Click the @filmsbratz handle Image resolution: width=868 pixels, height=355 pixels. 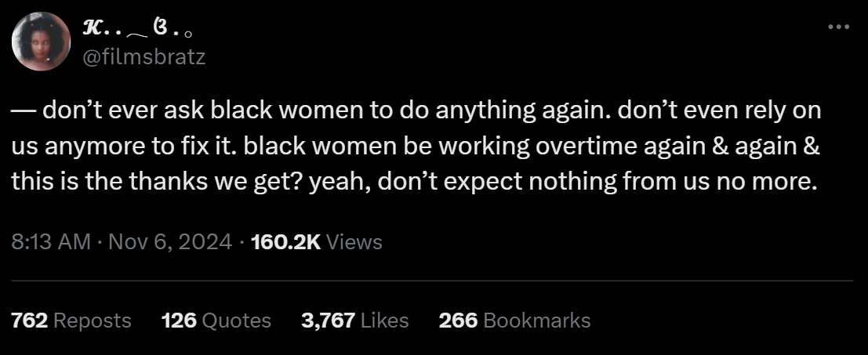point(143,57)
